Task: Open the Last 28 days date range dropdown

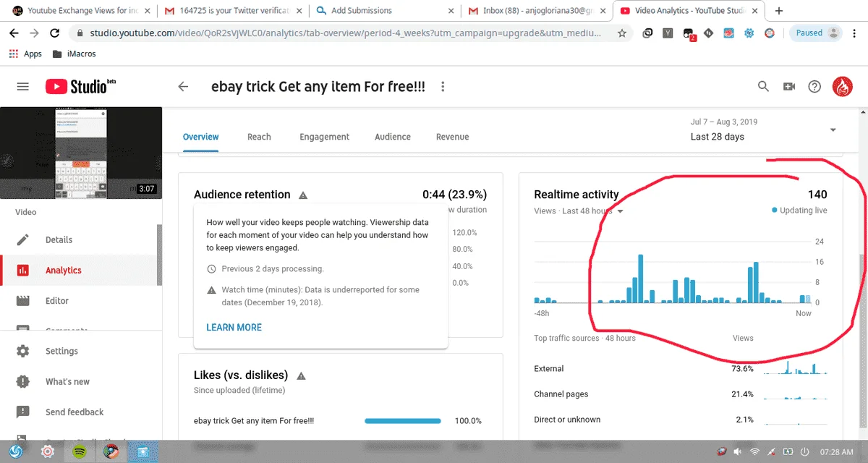Action: [x=764, y=129]
